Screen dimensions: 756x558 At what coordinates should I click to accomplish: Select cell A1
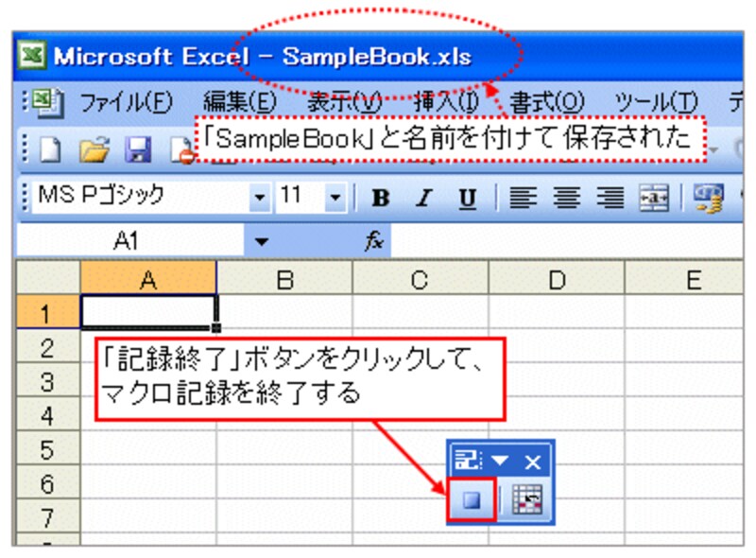click(148, 312)
